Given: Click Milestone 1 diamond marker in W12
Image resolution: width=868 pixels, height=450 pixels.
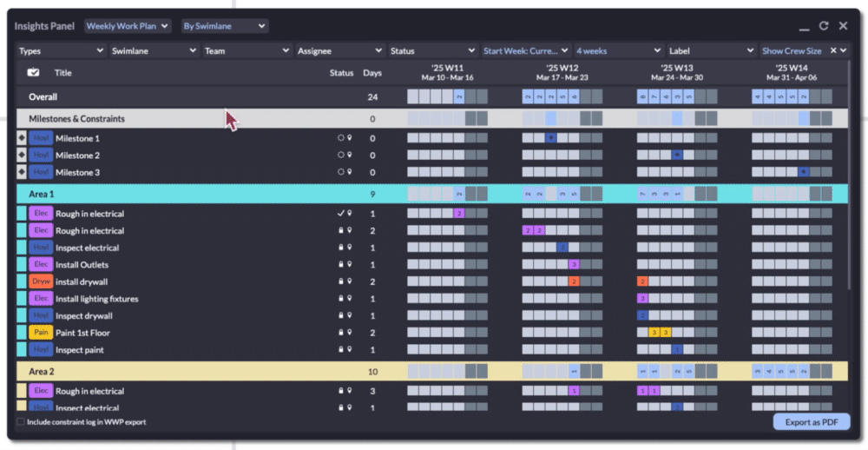Looking at the screenshot, I should [x=551, y=138].
